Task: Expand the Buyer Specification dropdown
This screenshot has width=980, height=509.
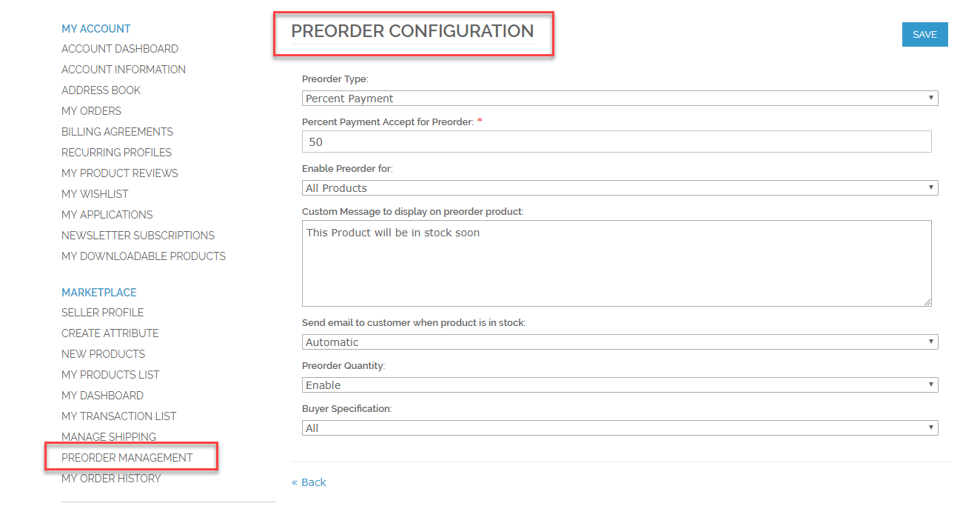Action: click(620, 428)
